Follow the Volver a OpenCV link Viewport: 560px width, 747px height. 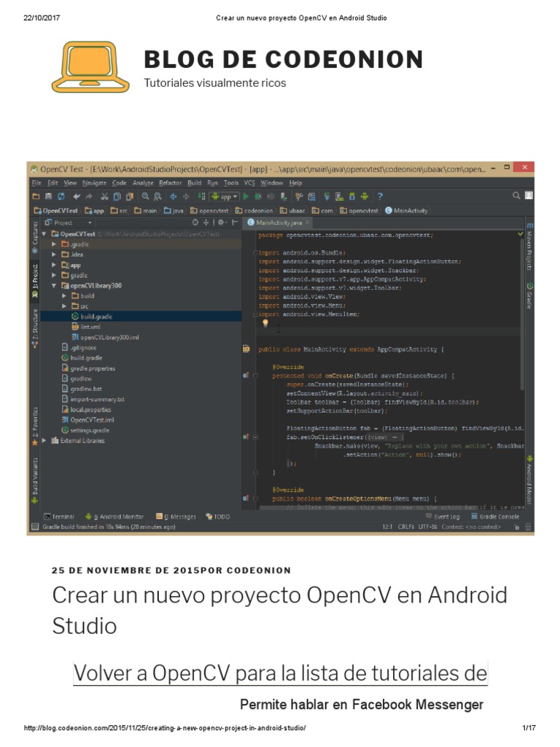point(280,673)
